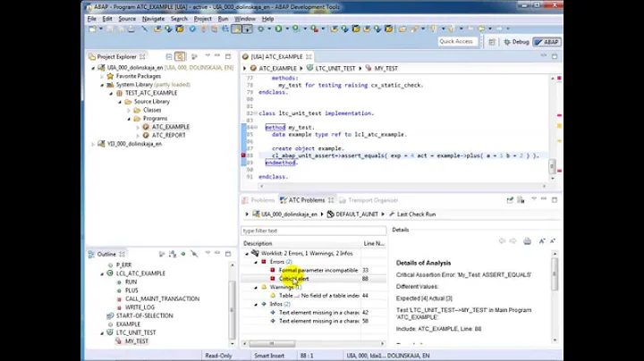Image resolution: width=644 pixels, height=361 pixels.
Task: Open the Navigate menu
Action: [153, 19]
